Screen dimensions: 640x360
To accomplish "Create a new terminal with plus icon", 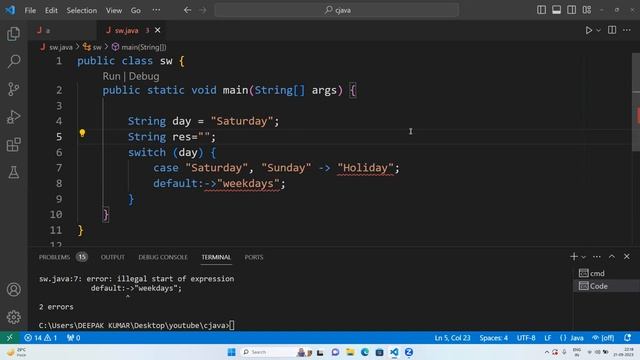I will click(x=573, y=257).
